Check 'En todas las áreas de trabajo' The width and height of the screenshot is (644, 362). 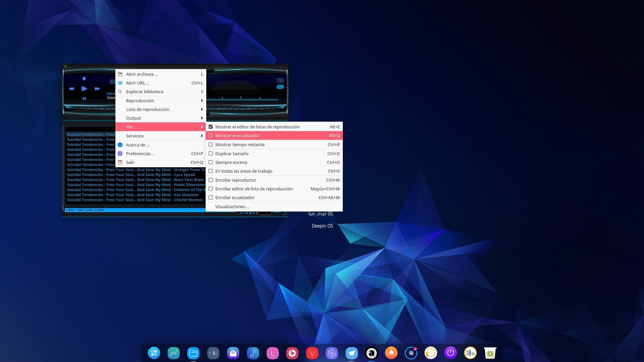(274, 171)
